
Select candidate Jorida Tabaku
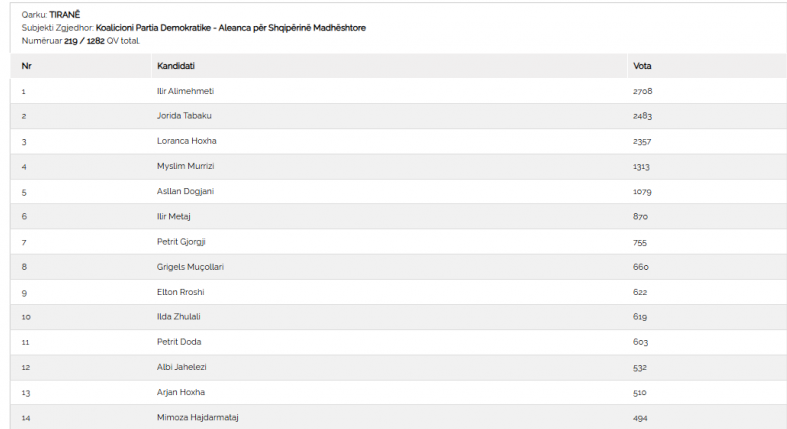184,116
